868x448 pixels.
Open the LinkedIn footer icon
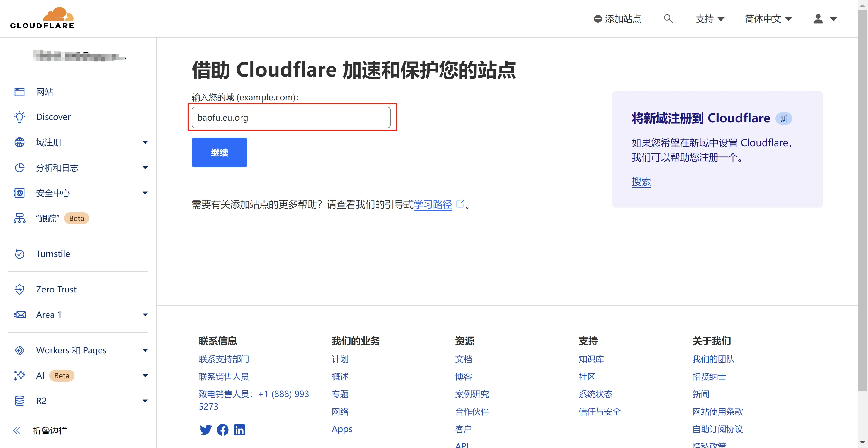[x=240, y=430]
